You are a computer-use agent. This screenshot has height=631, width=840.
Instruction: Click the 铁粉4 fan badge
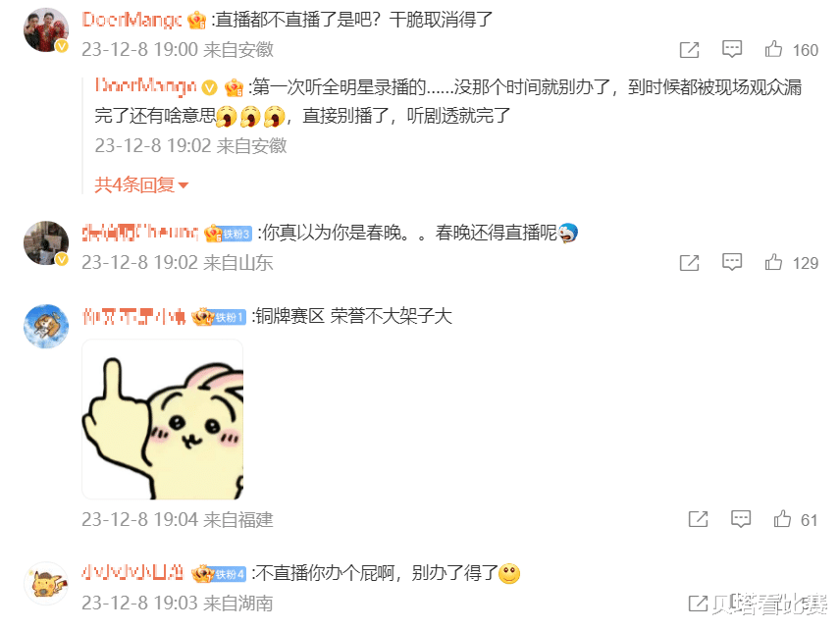(x=230, y=575)
